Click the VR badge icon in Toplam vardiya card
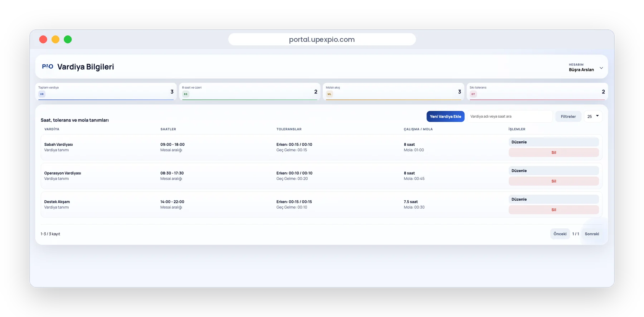Screen dimensions: 644x317 tap(42, 94)
